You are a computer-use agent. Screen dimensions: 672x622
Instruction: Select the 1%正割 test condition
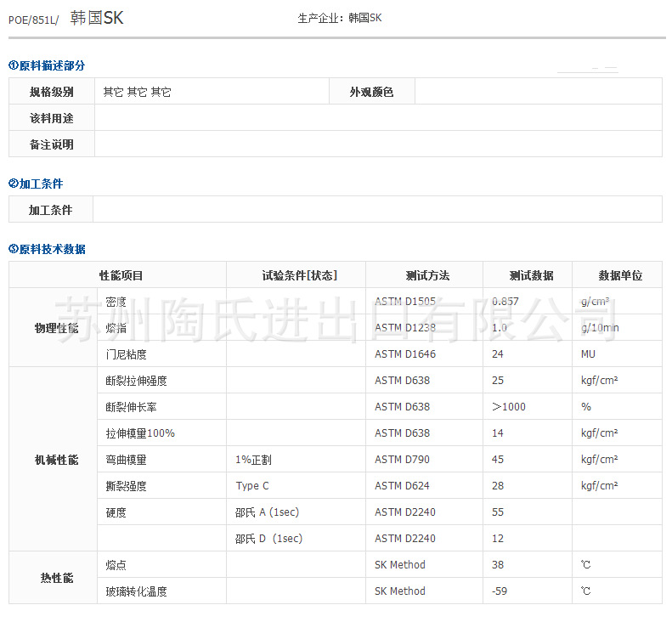pyautogui.click(x=253, y=460)
